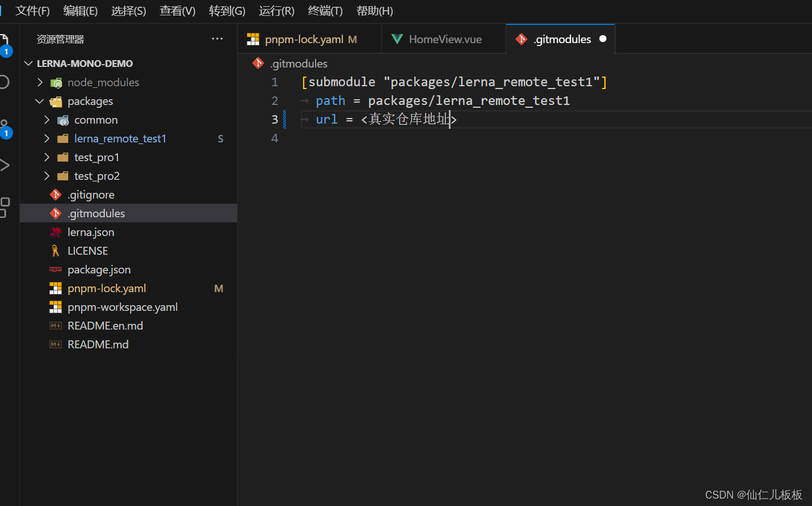Click the common folder icon
Screen dimensions: 812x506
(63, 120)
